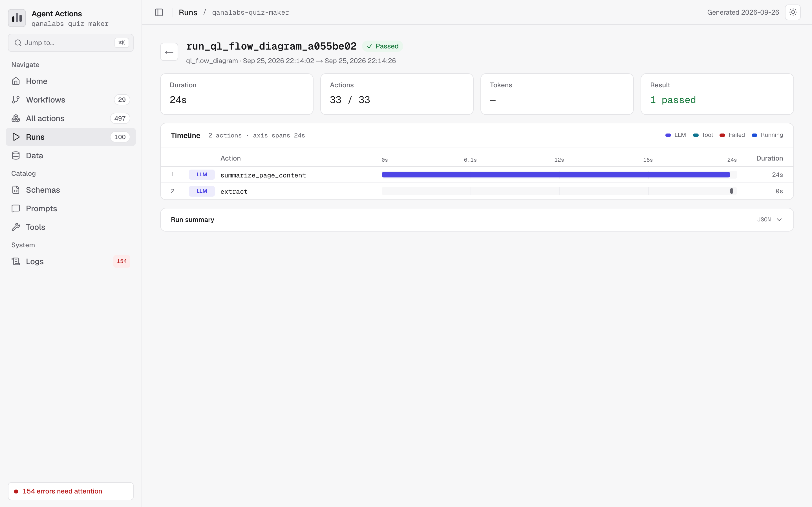This screenshot has width=812, height=507.
Task: Expand the Run summary panel
Action: 477,220
